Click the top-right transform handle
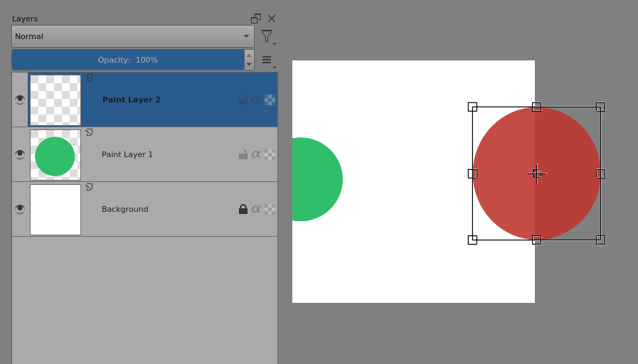This screenshot has width=638, height=364. pyautogui.click(x=600, y=107)
